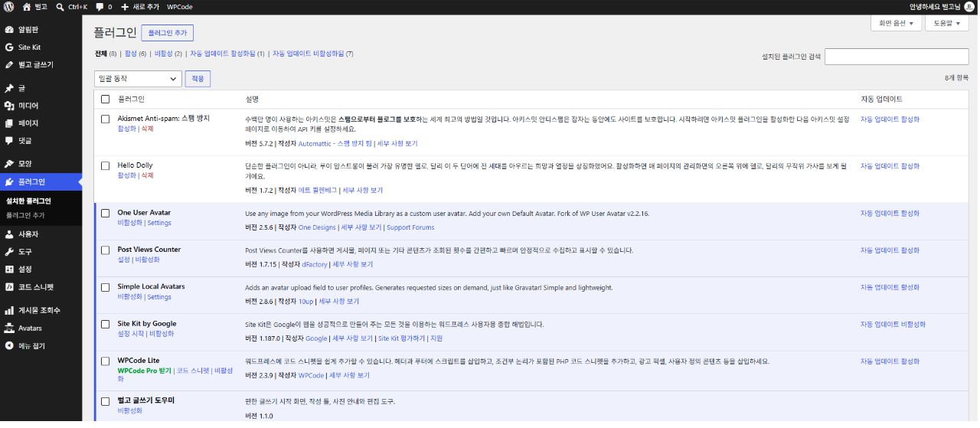
Task: Open the 새로 추가 plus menu
Action: pyautogui.click(x=139, y=6)
